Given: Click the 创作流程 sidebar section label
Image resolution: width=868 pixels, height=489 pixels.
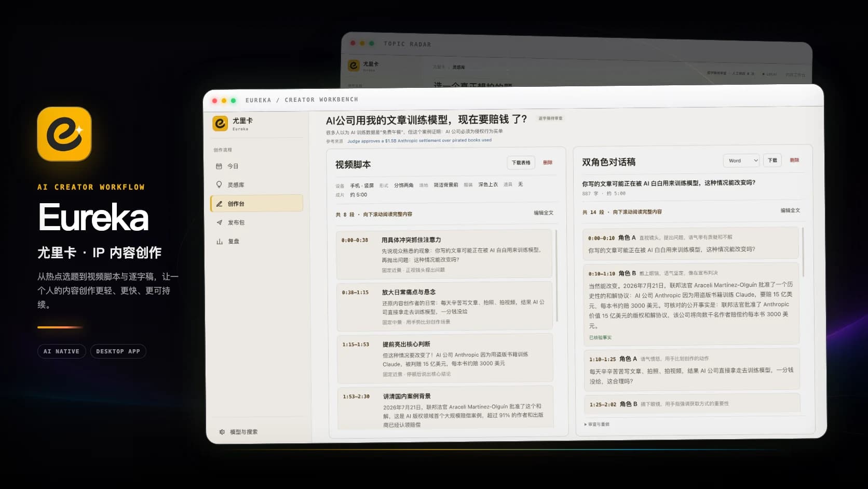Looking at the screenshot, I should click(223, 150).
